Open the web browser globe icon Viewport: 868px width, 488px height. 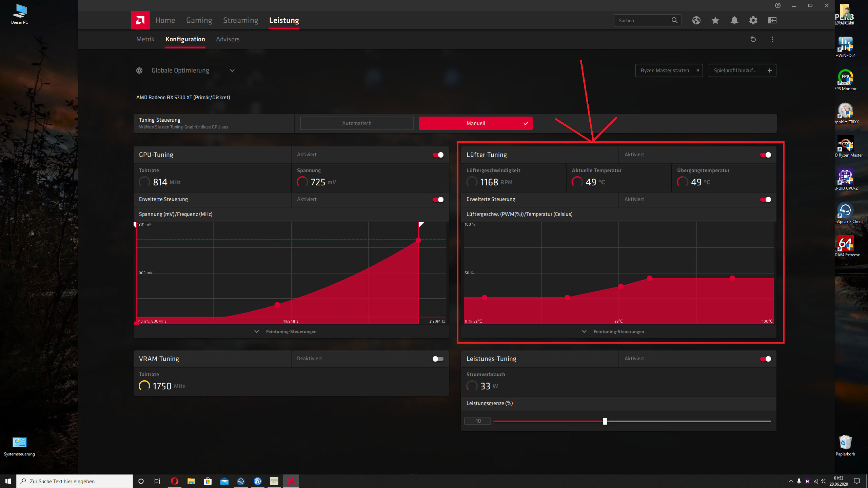click(696, 20)
